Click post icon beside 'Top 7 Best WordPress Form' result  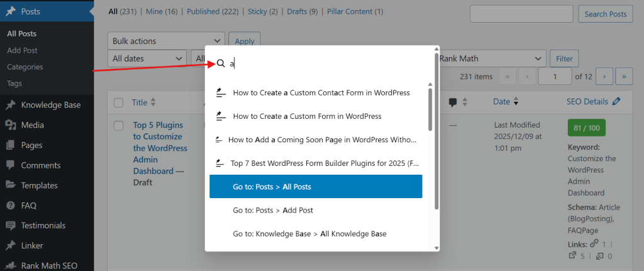(x=221, y=163)
